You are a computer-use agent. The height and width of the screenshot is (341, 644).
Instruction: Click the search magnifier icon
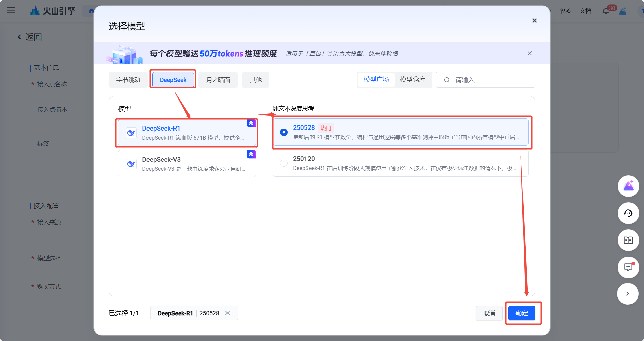(x=447, y=80)
